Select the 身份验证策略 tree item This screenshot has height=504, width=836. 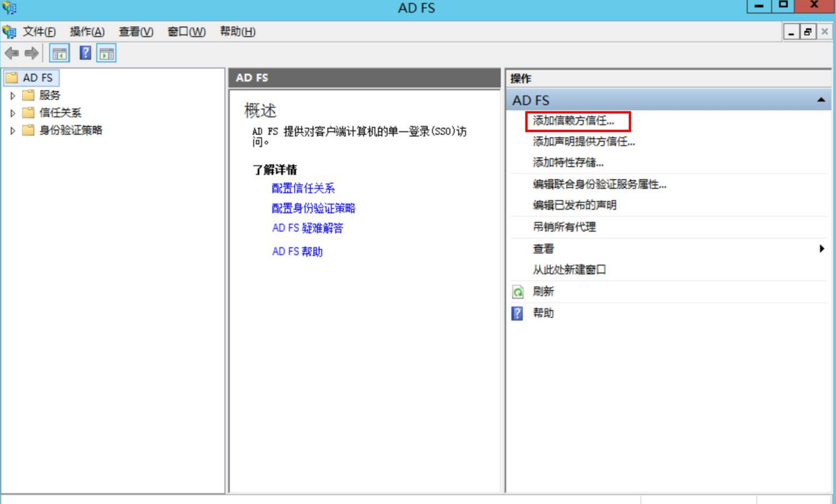click(x=71, y=130)
